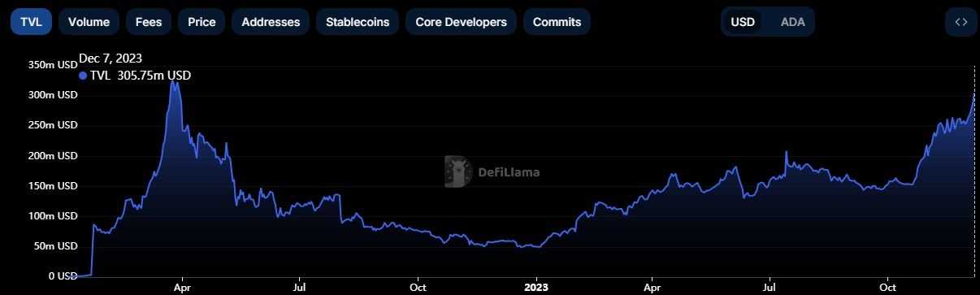980x295 pixels.
Task: Click the 350m USD axis label
Action: point(52,64)
